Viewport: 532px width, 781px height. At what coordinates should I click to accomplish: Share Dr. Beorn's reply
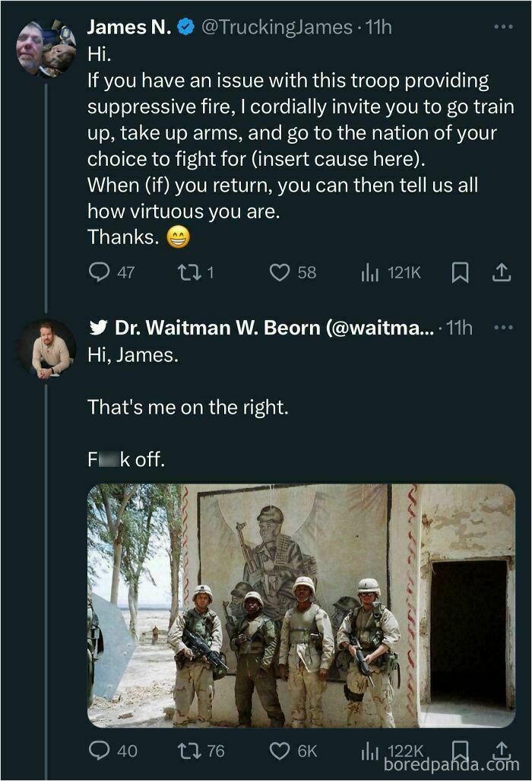point(502,751)
